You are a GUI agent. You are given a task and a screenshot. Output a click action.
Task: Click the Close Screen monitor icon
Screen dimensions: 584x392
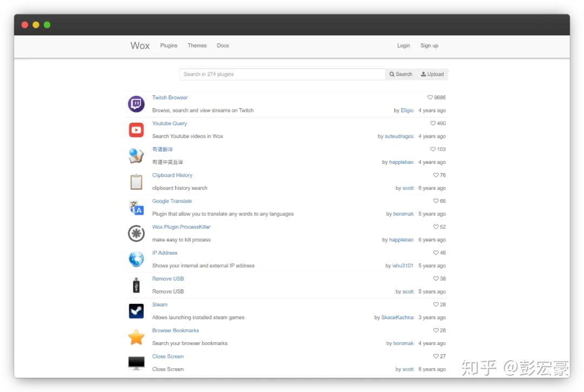(136, 363)
